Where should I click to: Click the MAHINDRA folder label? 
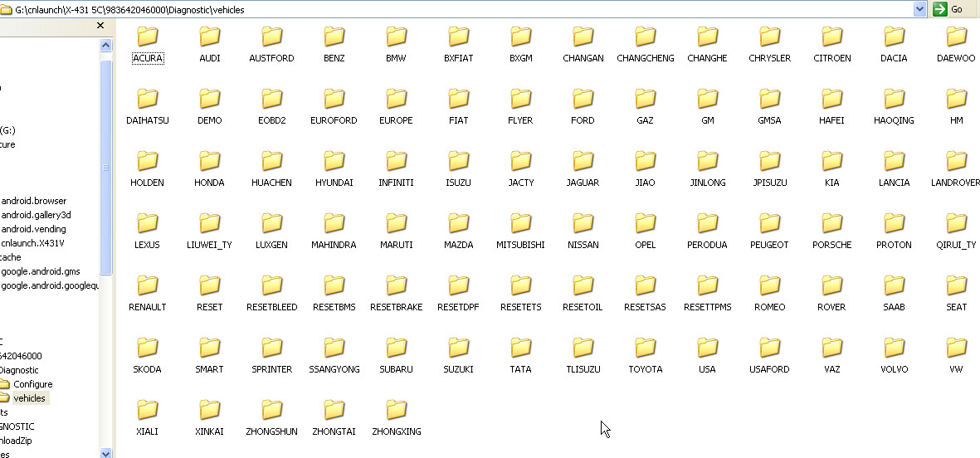[334, 245]
